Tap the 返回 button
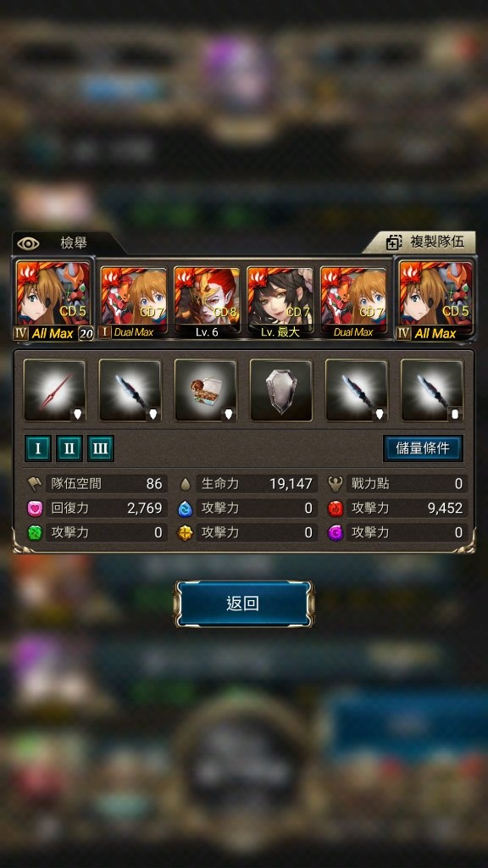 [244, 604]
